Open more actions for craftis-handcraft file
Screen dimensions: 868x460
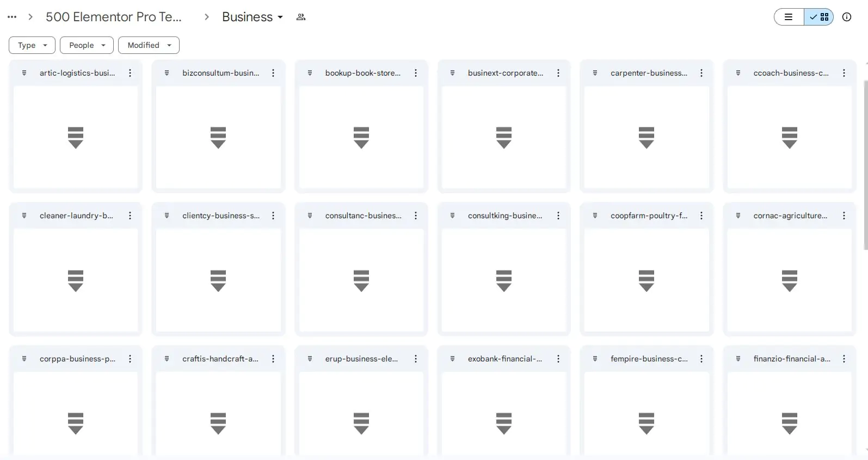click(273, 359)
